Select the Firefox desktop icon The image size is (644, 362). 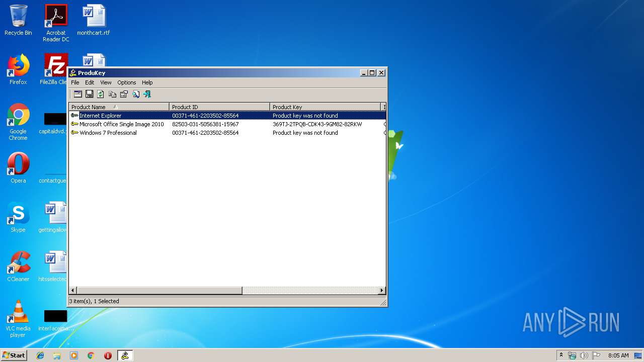18,69
